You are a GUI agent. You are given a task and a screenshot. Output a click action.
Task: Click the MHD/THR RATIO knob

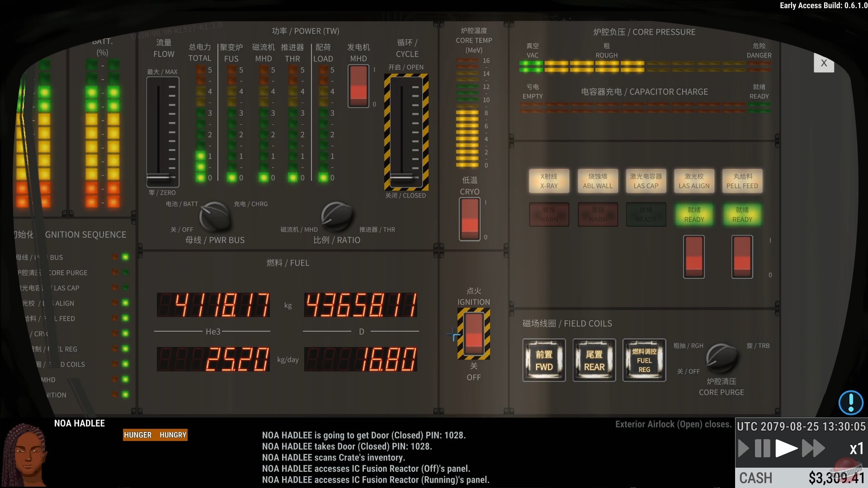coord(337,216)
